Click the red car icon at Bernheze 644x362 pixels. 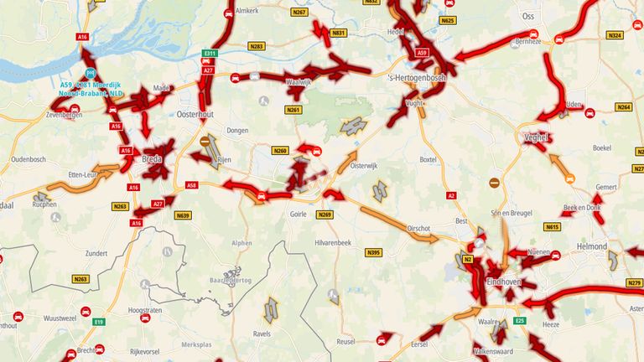533,34
